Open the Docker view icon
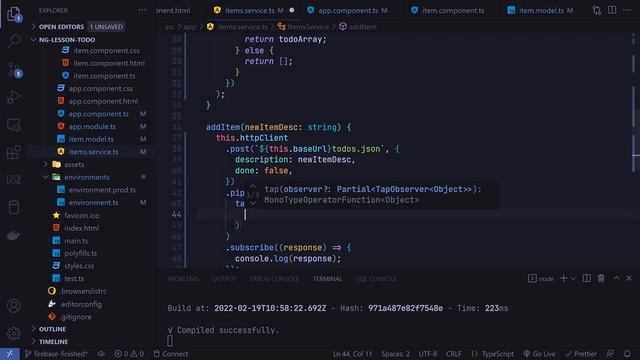The height and width of the screenshot is (360, 640). click(x=13, y=236)
